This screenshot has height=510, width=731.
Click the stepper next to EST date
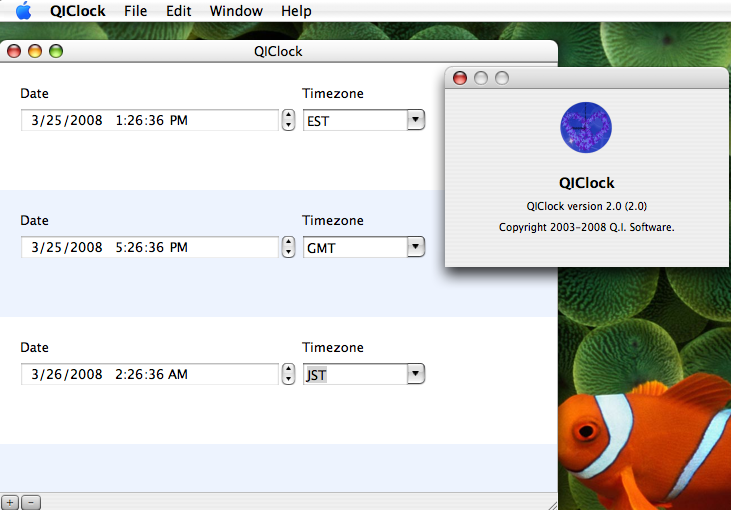(x=289, y=120)
